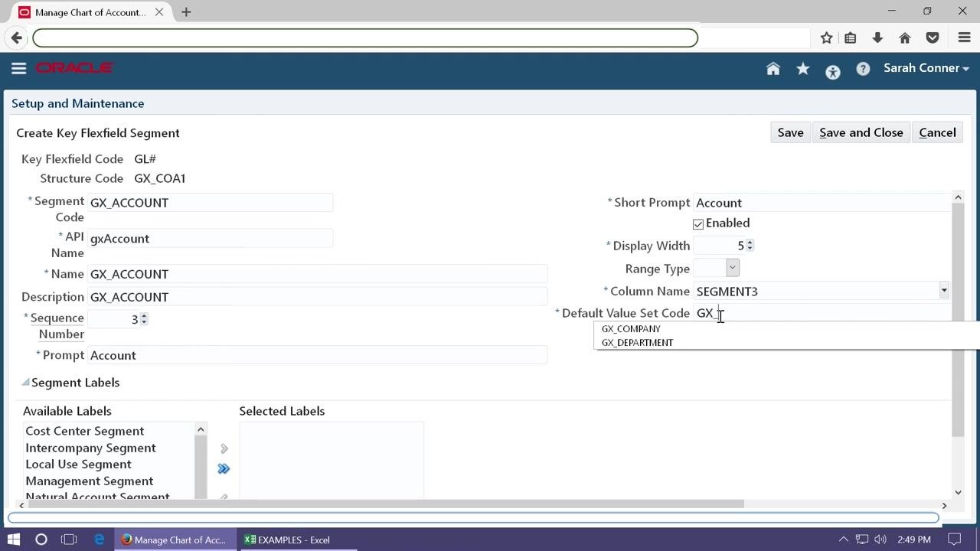Choose GX_DEPARTMENT from suggestion list
Screen dimensions: 980x551
[x=637, y=342]
